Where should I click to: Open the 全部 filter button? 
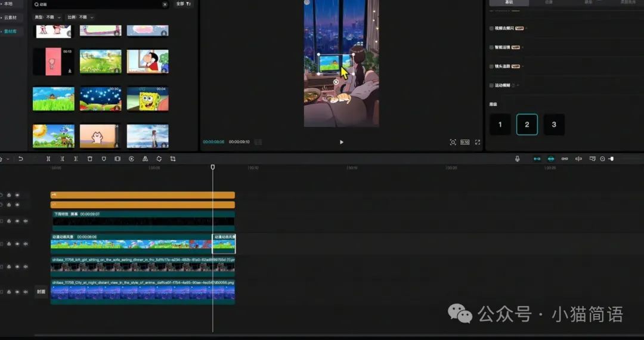tap(183, 4)
